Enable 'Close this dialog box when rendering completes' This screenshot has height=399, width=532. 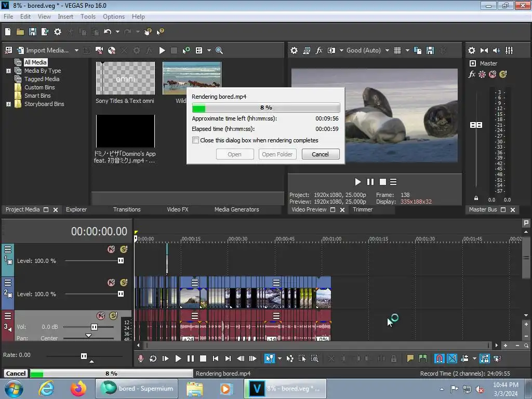(196, 140)
